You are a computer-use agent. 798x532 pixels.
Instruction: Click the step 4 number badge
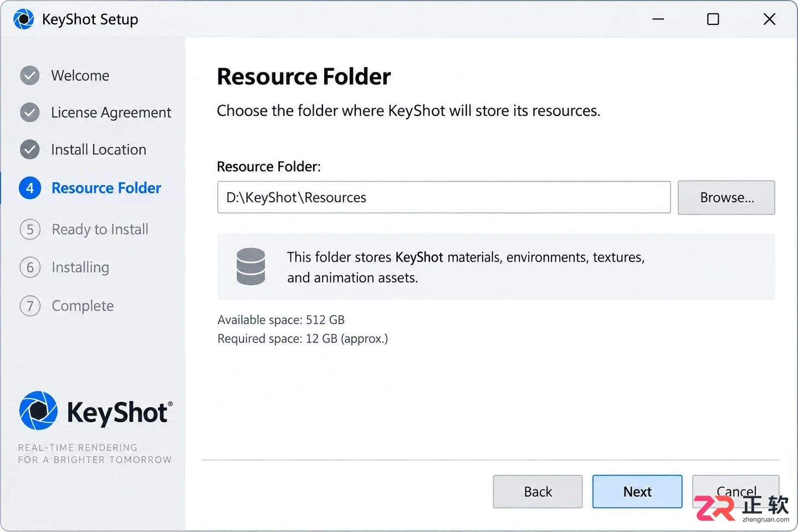[30, 188]
